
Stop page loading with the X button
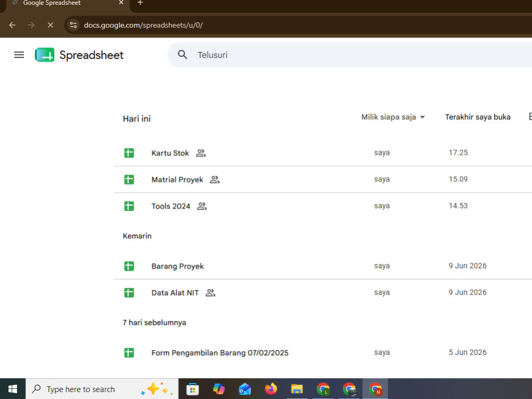point(50,25)
